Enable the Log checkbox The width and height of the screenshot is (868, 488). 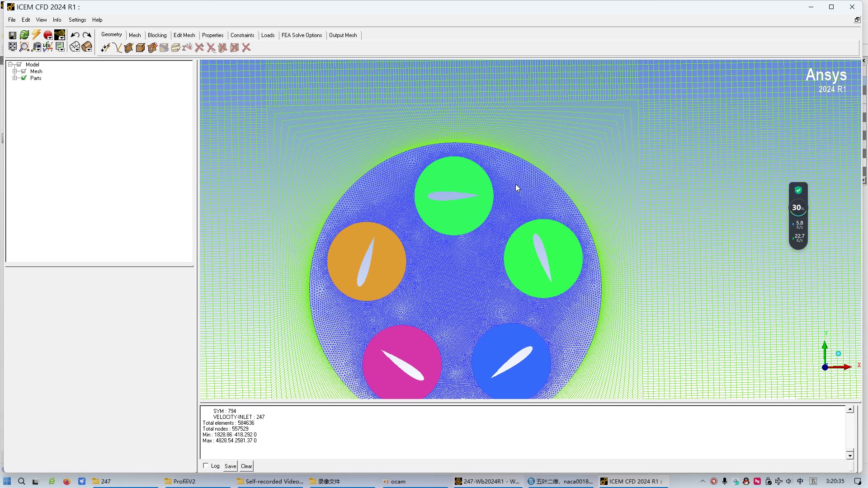(206, 466)
